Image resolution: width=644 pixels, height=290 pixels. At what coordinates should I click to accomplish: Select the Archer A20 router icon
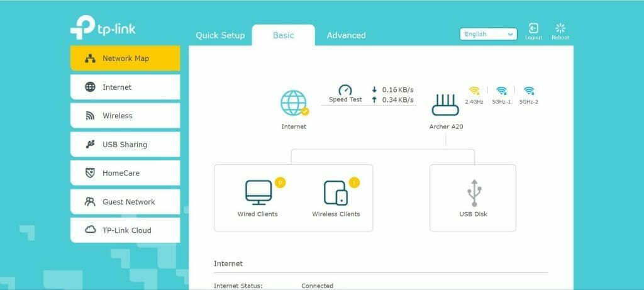pyautogui.click(x=446, y=105)
